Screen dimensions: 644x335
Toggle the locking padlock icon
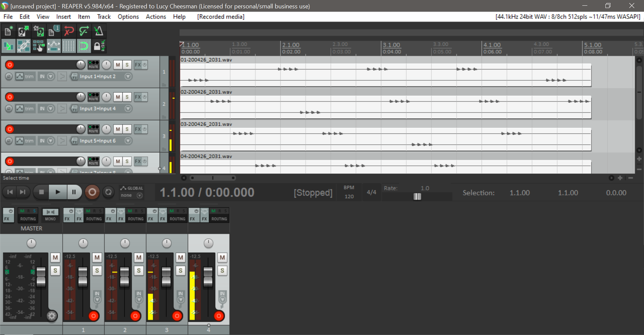click(x=98, y=46)
